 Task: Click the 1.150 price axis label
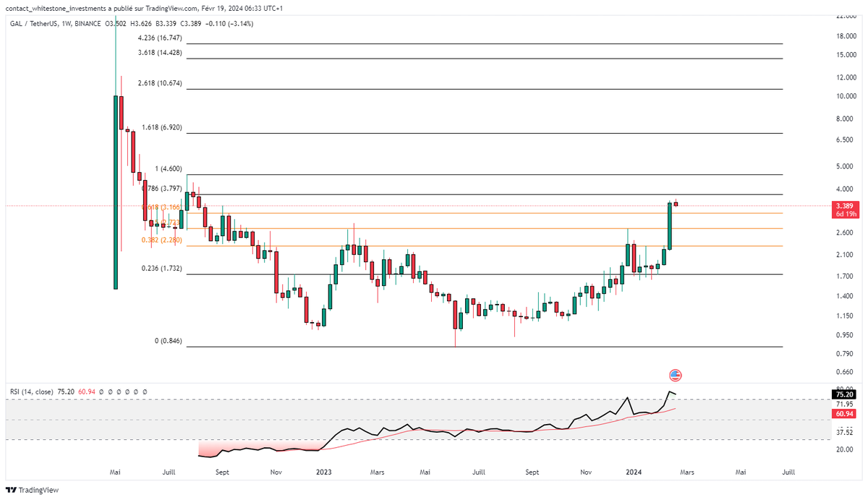pyautogui.click(x=846, y=315)
